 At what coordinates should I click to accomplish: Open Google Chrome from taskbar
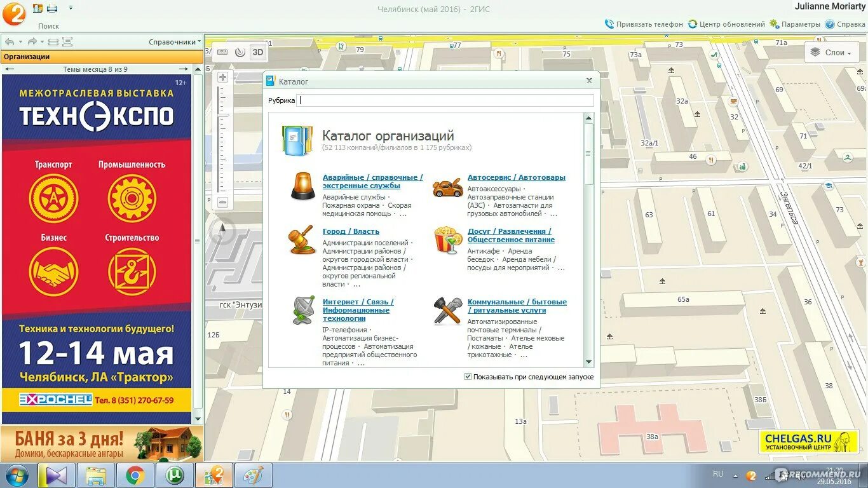(x=134, y=475)
